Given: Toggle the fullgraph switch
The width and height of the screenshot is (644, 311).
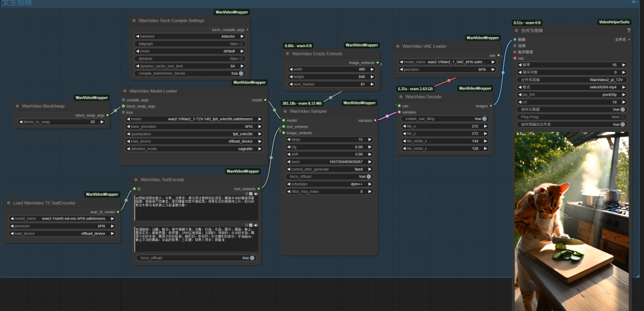Looking at the screenshot, I should click(242, 44).
